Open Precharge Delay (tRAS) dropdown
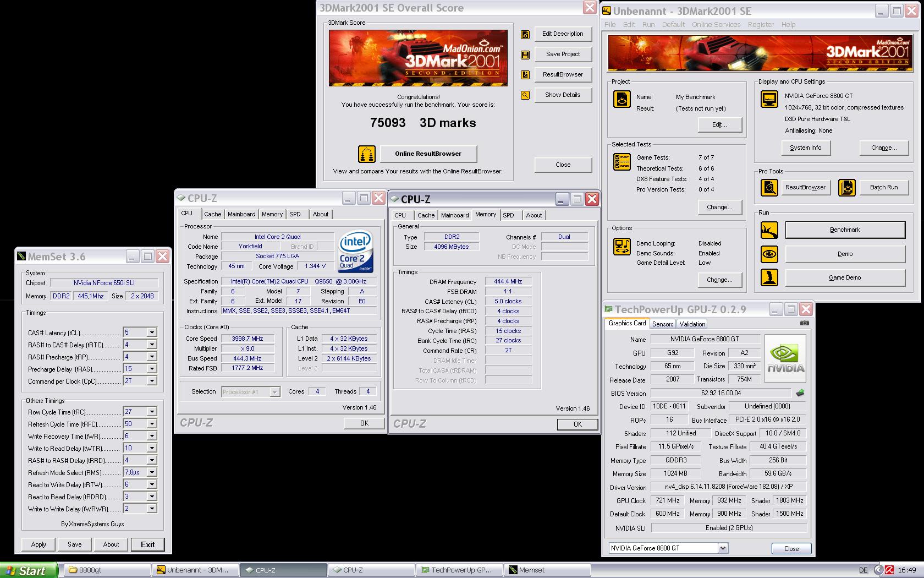The image size is (924, 578). pyautogui.click(x=152, y=369)
